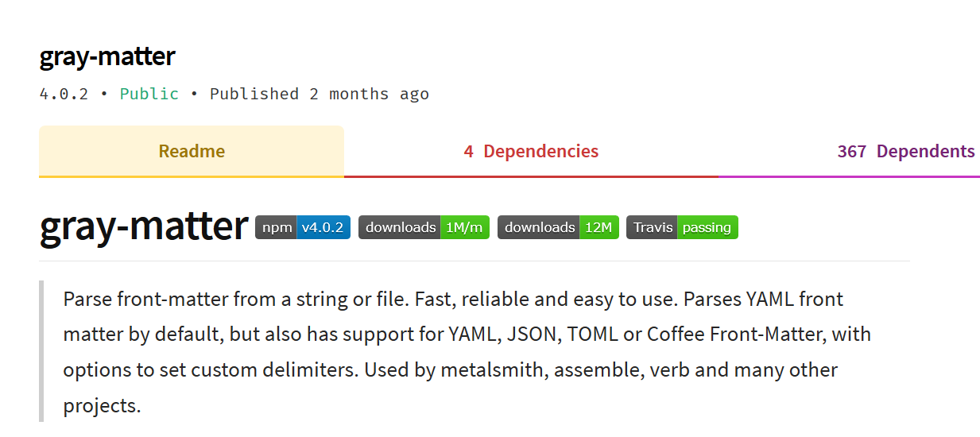
Task: Click the downloads 1M/m badge
Action: tap(424, 227)
